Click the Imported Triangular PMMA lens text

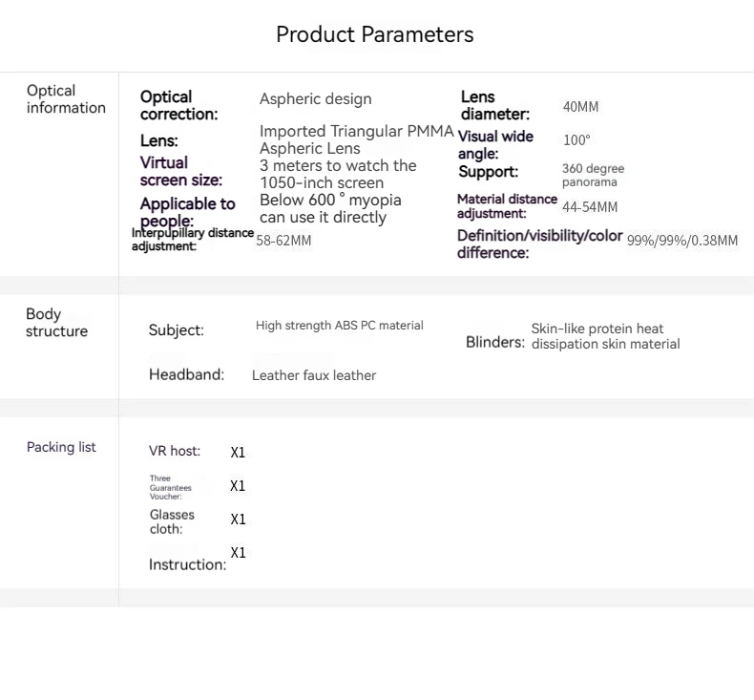tap(356, 139)
